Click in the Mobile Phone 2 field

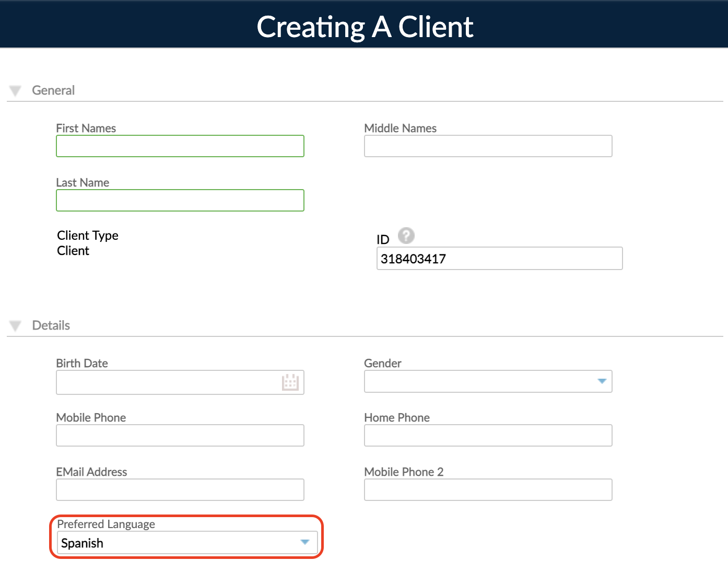pyautogui.click(x=488, y=489)
